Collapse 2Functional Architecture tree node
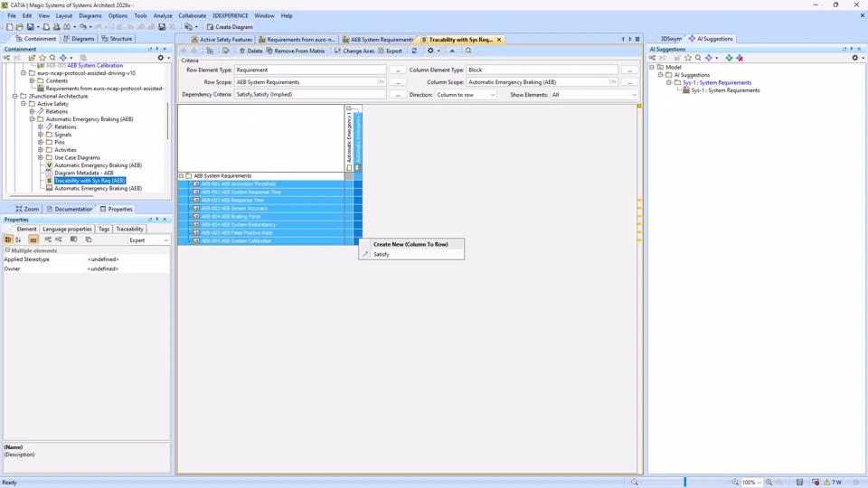This screenshot has width=868, height=488. coord(15,97)
